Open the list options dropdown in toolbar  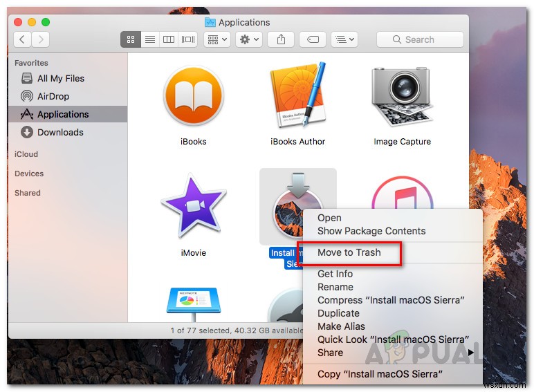tap(344, 39)
